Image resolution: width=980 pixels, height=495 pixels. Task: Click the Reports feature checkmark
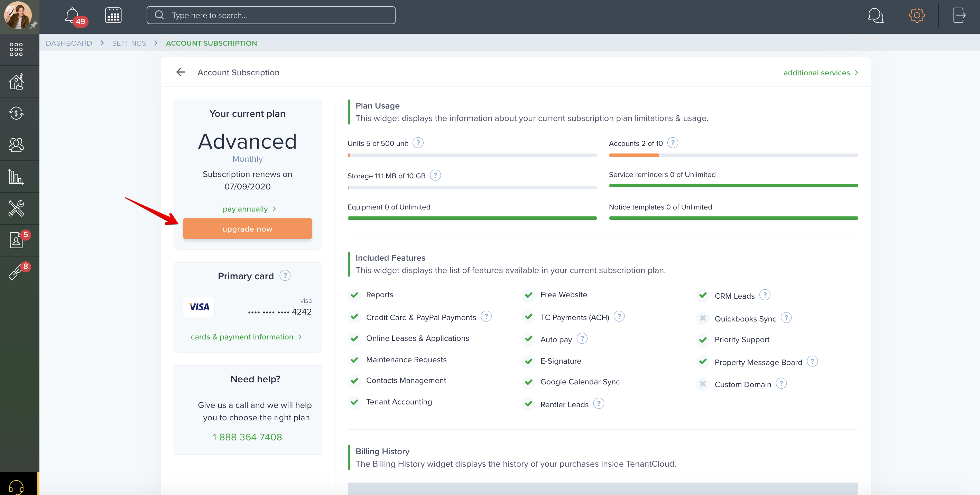click(x=354, y=295)
